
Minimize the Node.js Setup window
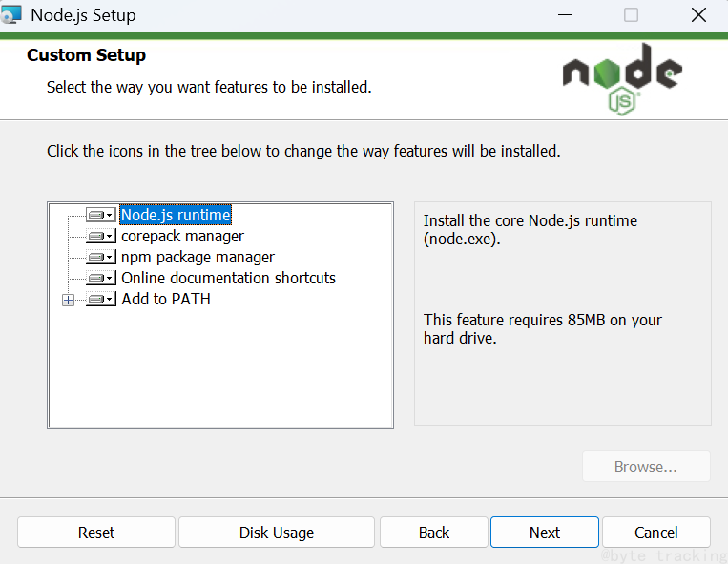(565, 15)
